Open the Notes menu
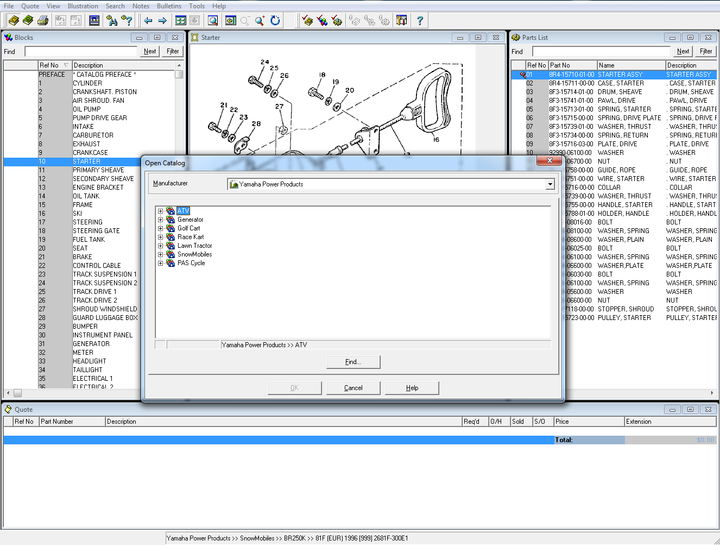 tap(141, 6)
